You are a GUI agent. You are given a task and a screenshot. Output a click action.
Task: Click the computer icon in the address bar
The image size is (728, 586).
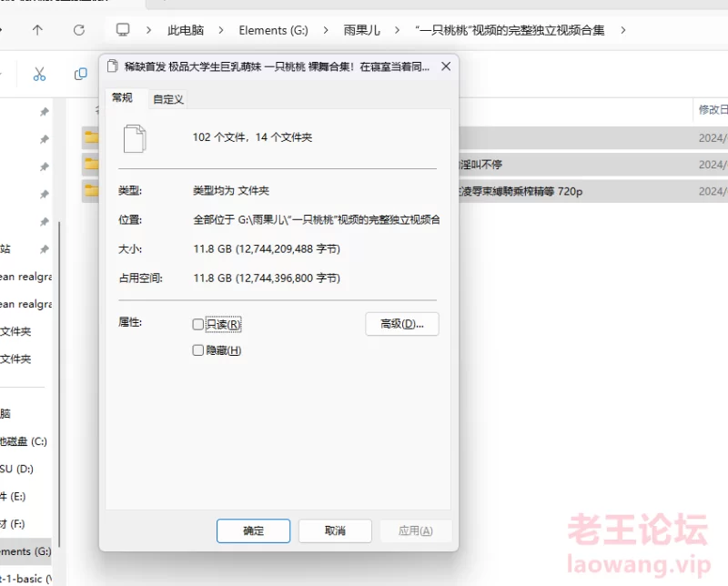pyautogui.click(x=123, y=30)
